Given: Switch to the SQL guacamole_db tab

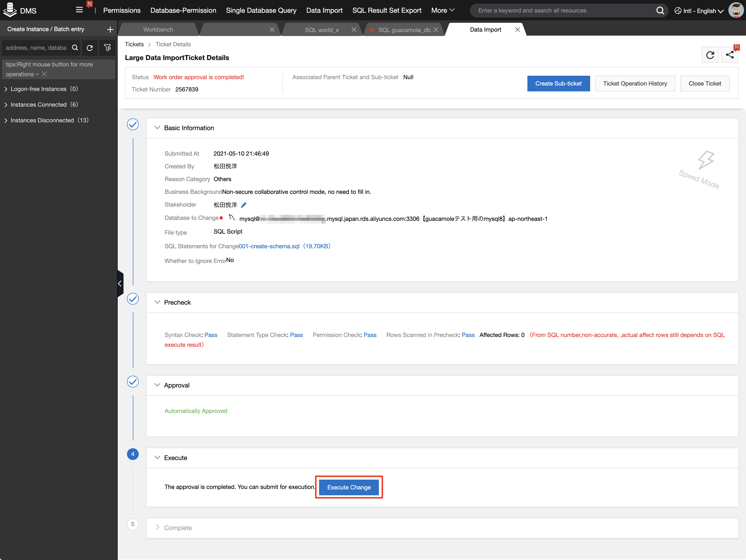Looking at the screenshot, I should [x=404, y=30].
